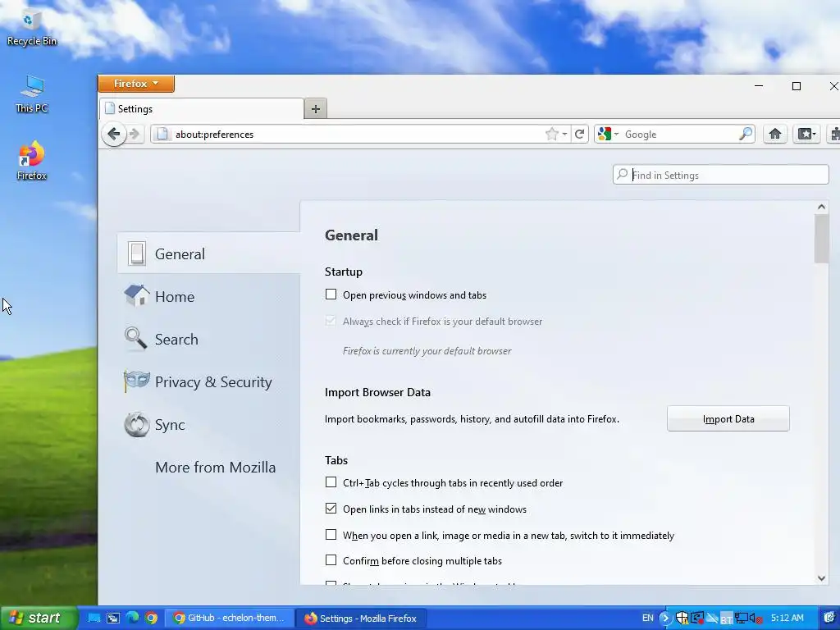Image resolution: width=840 pixels, height=630 pixels.
Task: Open the General settings category
Action: [208, 253]
